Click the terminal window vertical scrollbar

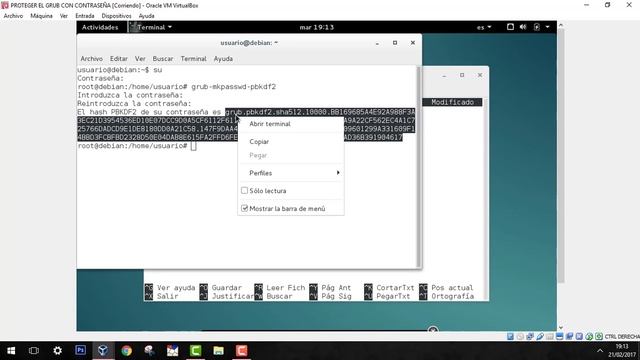tap(418, 167)
